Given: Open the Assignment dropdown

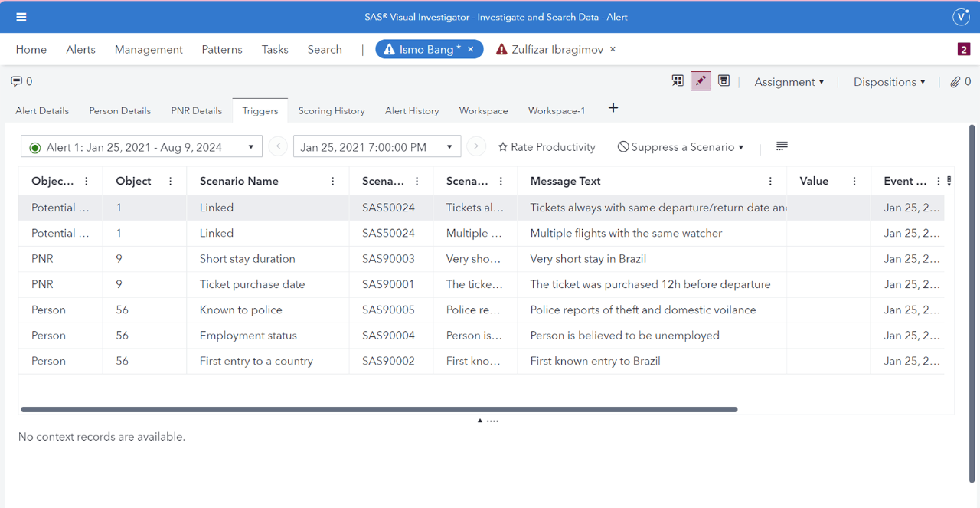Looking at the screenshot, I should click(x=789, y=81).
